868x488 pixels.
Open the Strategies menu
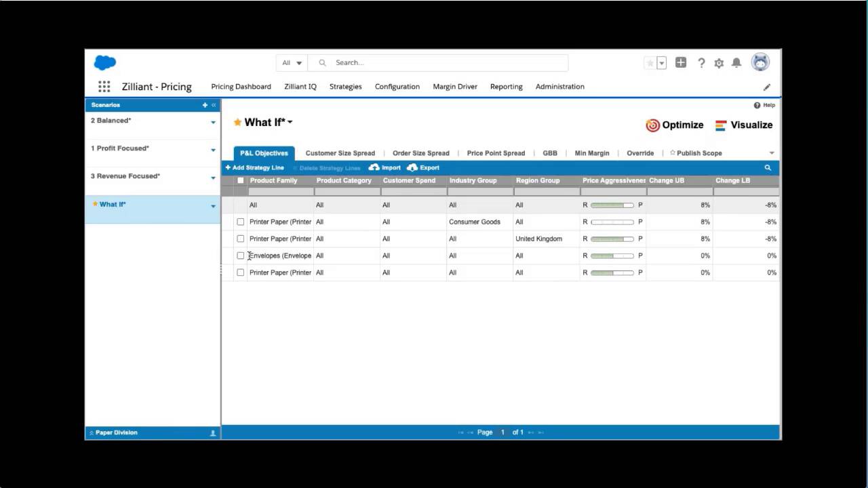coord(345,87)
